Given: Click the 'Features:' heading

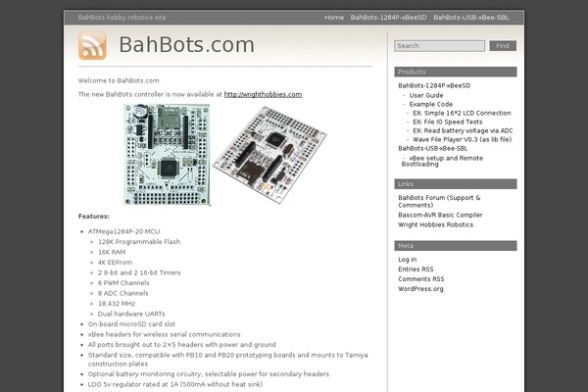Looking at the screenshot, I should [94, 216].
